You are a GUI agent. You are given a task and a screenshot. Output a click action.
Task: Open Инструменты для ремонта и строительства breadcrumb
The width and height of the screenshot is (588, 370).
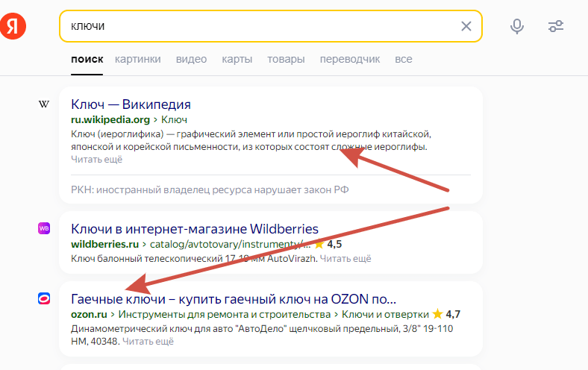click(x=225, y=314)
